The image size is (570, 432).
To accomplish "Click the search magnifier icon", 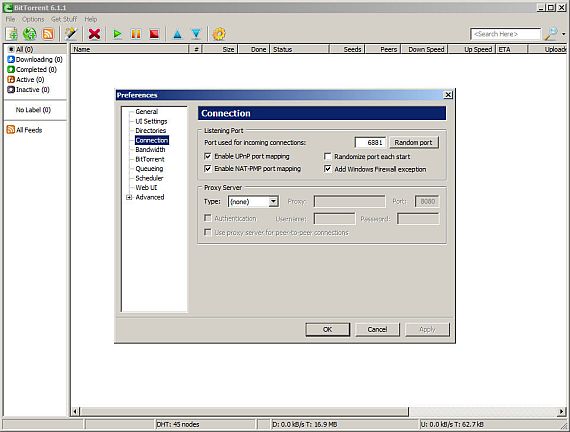I will click(551, 34).
